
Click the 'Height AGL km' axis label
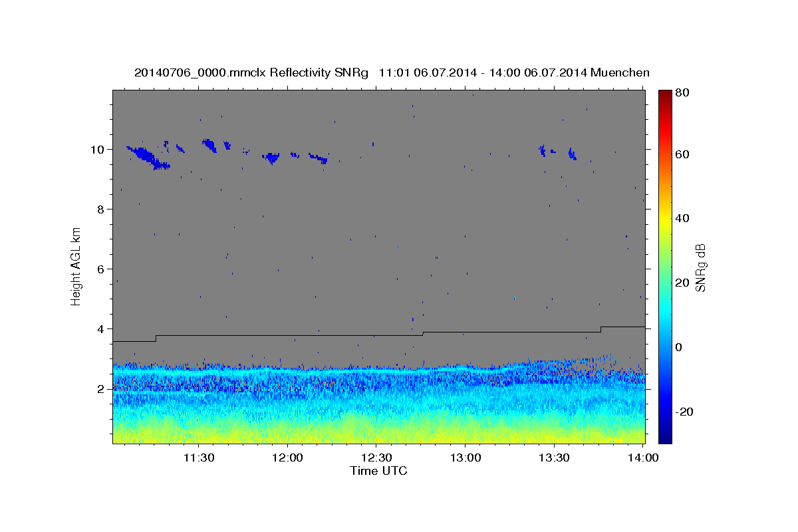(76, 267)
